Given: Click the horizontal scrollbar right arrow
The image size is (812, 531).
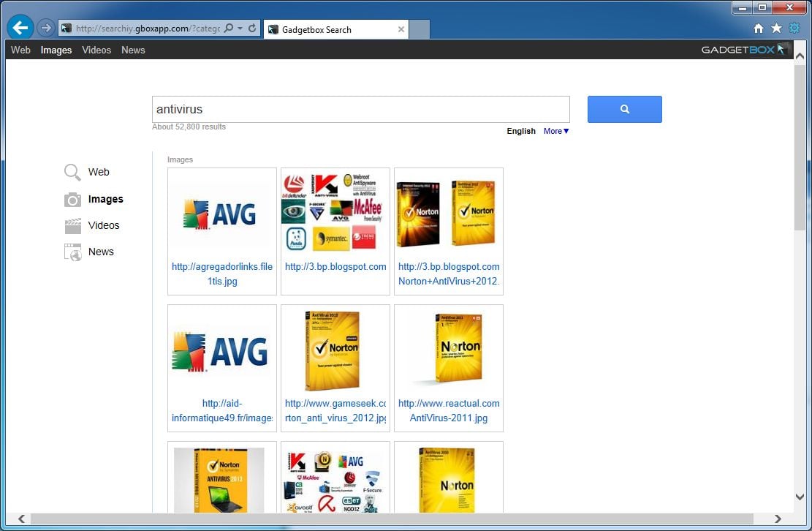Looking at the screenshot, I should point(778,519).
